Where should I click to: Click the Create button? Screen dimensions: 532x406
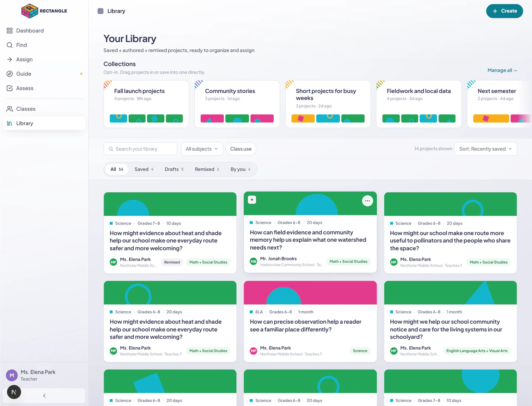click(x=504, y=11)
